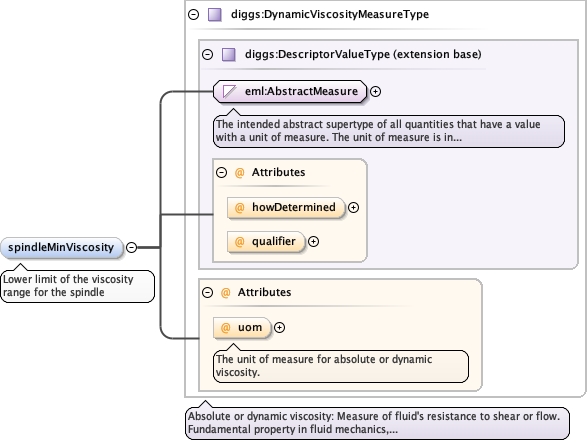This screenshot has height=443, width=588.
Task: Expand the qualifier attribute
Action: pos(313,242)
